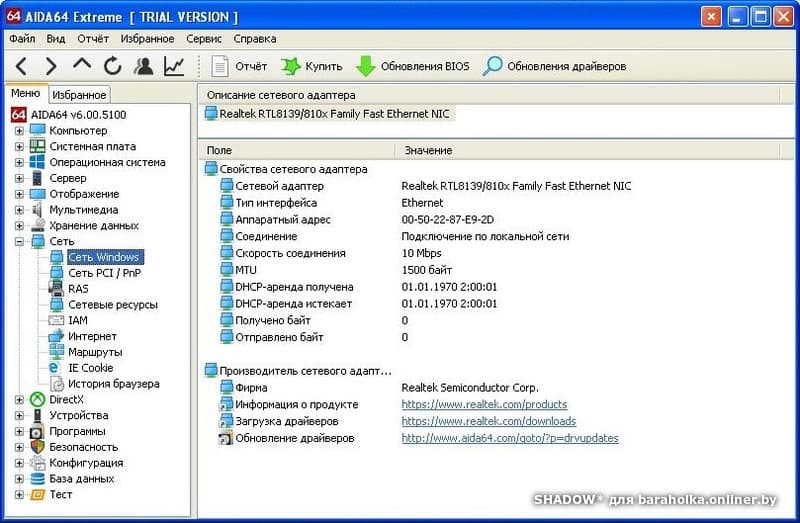Select the IAM tree item
Image resolution: width=800 pixels, height=523 pixels.
[x=78, y=320]
